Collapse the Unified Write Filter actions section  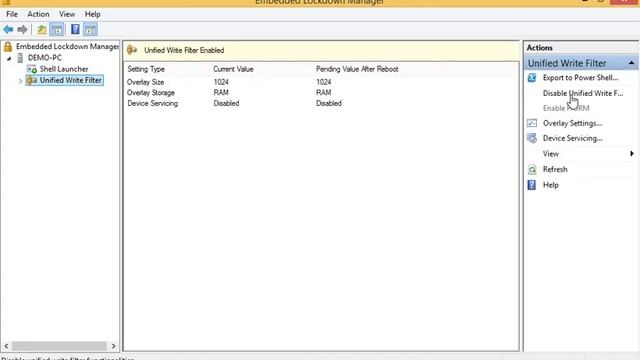tap(631, 63)
